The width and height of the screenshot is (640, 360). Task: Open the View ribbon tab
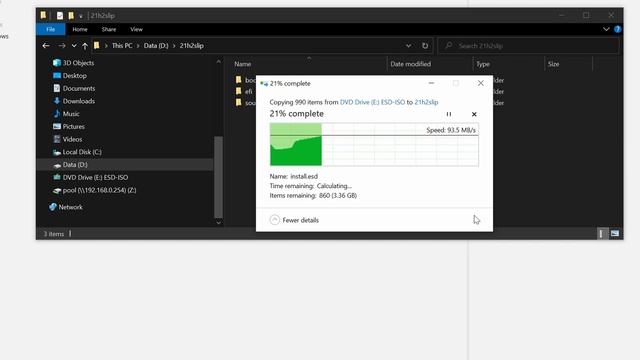pyautogui.click(x=136, y=29)
